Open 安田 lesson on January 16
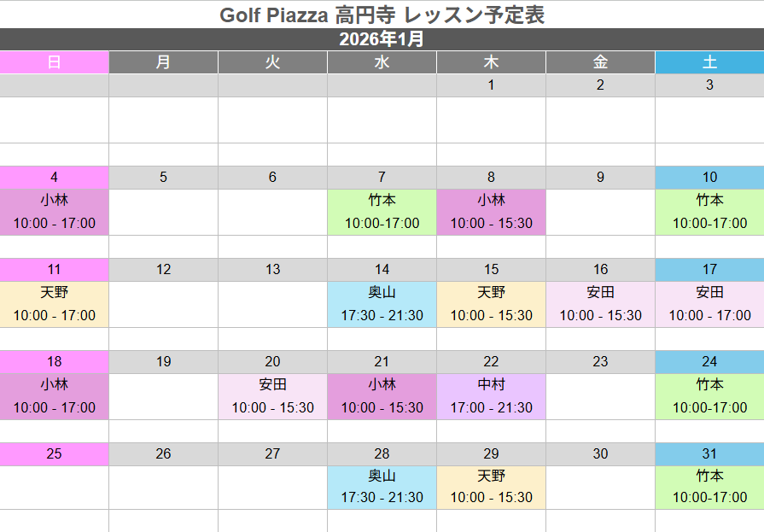This screenshot has width=764, height=532. 600,304
